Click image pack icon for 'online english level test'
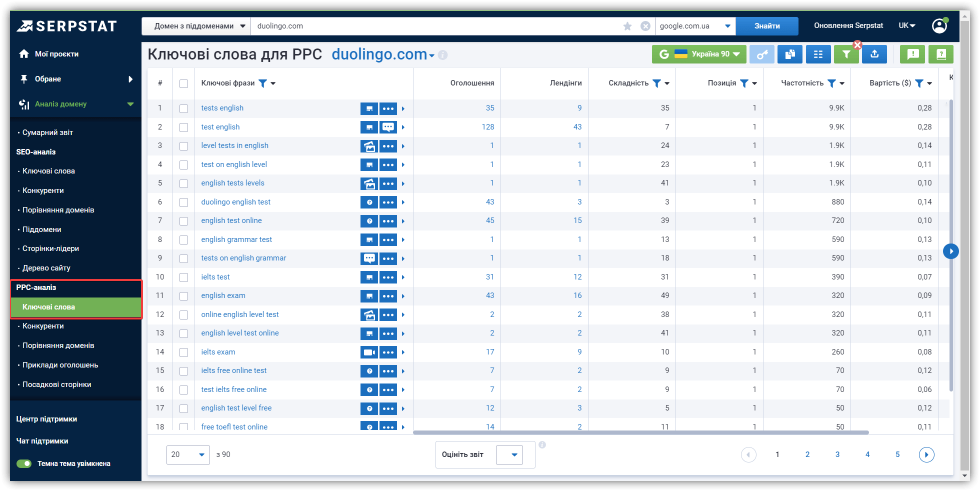This screenshot has width=980, height=491. (369, 314)
